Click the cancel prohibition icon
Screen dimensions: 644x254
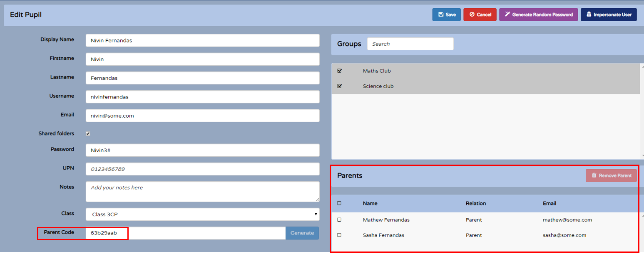tap(472, 14)
